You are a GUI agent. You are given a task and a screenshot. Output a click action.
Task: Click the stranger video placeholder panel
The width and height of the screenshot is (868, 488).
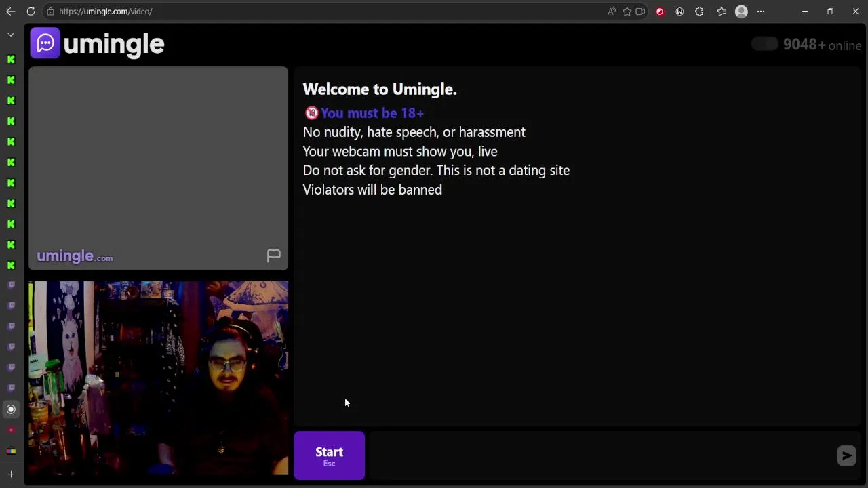coord(158,168)
